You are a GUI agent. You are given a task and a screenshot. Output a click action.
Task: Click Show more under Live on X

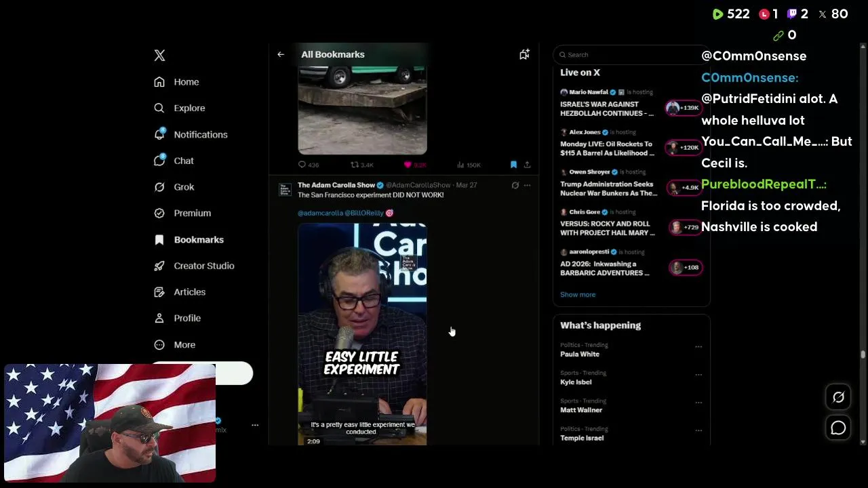click(x=578, y=295)
